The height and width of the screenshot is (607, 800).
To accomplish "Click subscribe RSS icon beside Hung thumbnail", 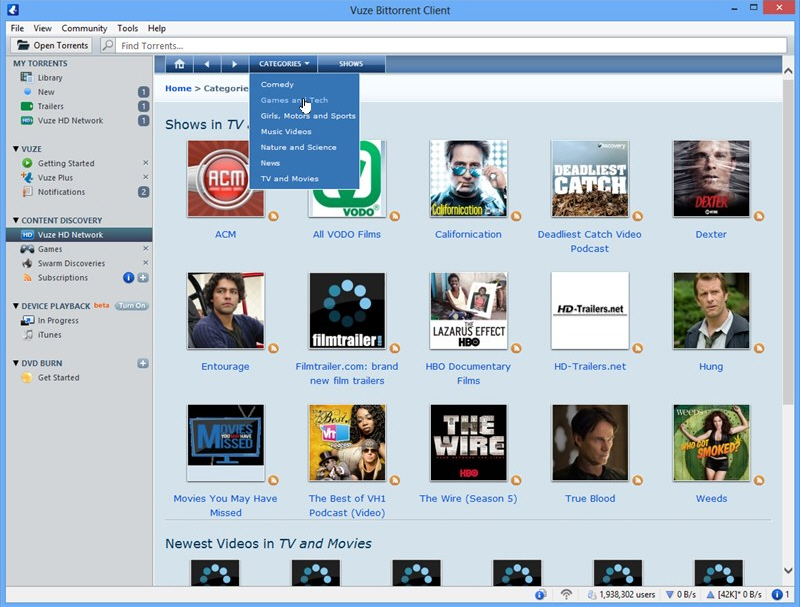I will click(x=759, y=348).
